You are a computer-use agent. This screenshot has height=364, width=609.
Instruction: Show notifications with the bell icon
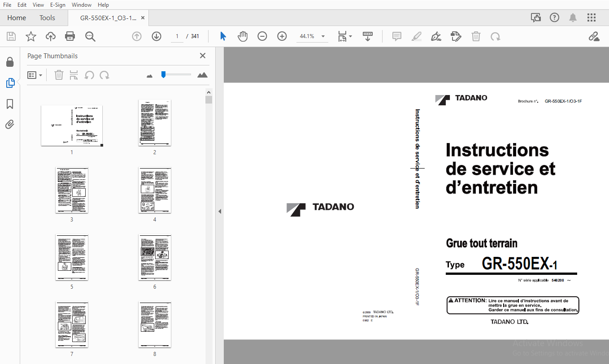(x=573, y=17)
